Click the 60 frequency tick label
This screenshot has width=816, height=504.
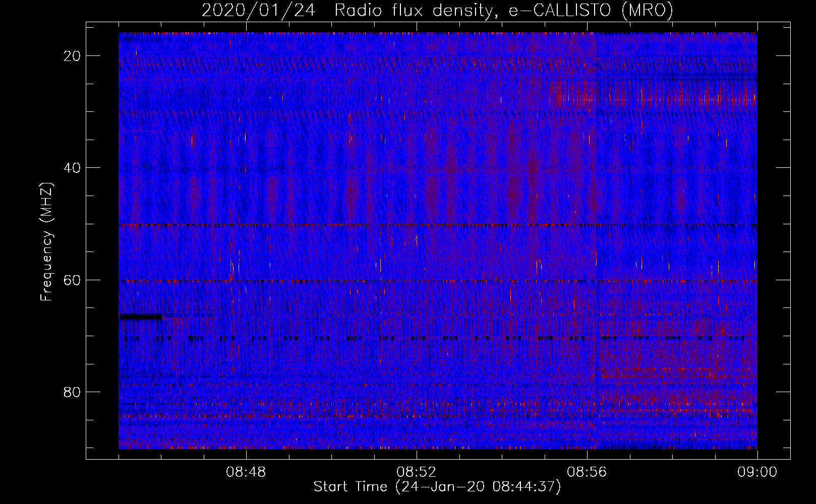point(73,280)
